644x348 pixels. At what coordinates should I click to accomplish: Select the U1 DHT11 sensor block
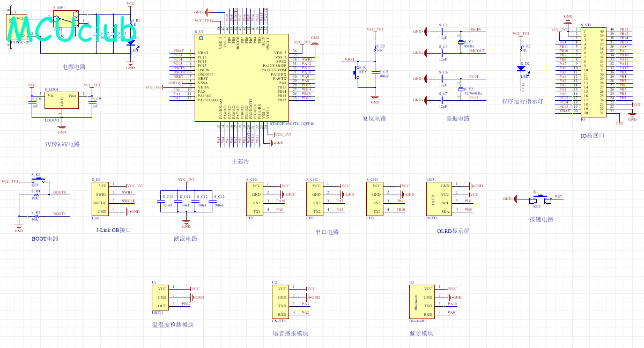click(160, 298)
